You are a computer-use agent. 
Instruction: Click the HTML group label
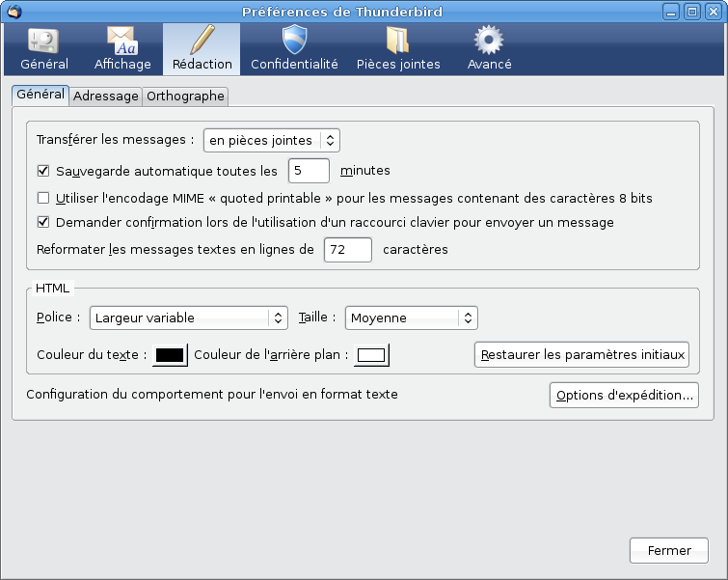click(x=52, y=289)
